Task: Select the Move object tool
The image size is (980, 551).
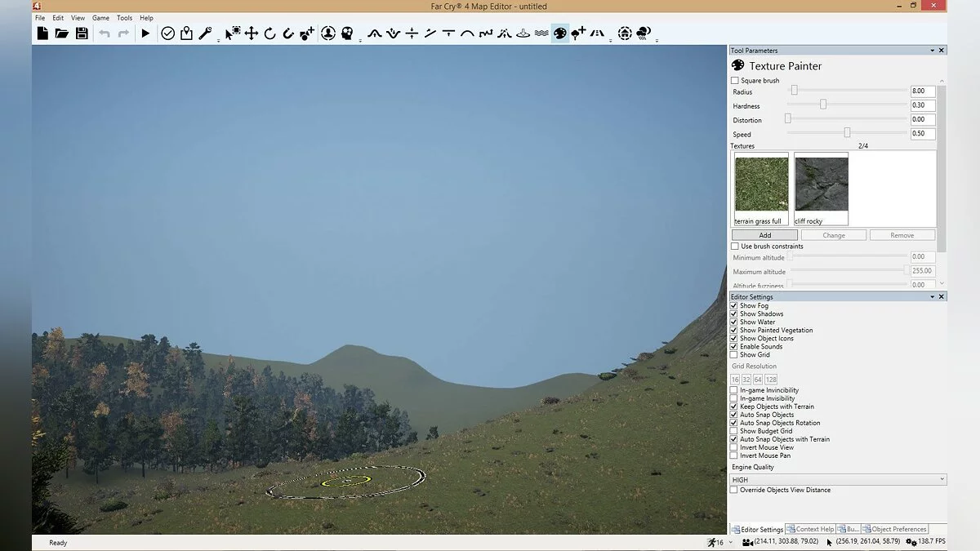Action: 252,33
